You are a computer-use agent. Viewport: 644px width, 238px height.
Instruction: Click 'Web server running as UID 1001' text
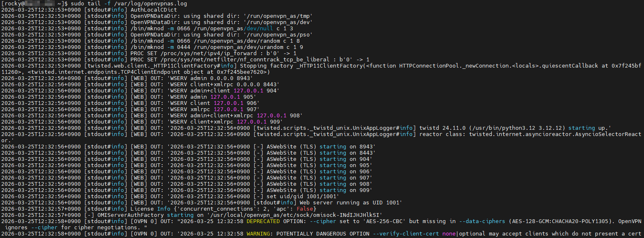pyautogui.click(x=349, y=202)
